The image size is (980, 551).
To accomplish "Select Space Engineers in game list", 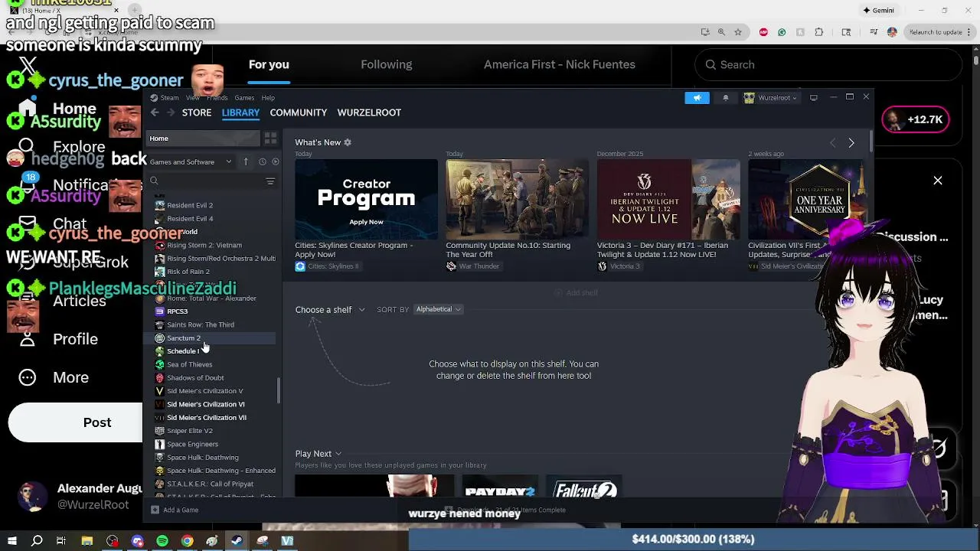I will pos(192,445).
